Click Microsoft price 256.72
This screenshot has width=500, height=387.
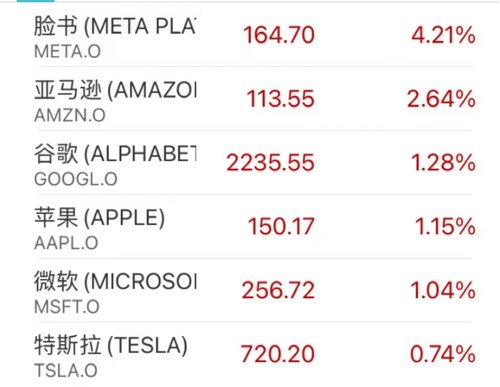tap(278, 290)
